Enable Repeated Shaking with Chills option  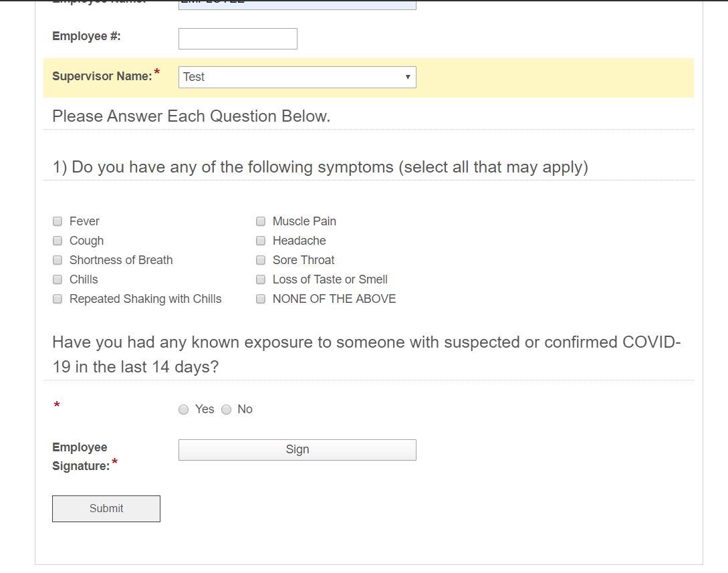pyautogui.click(x=57, y=299)
